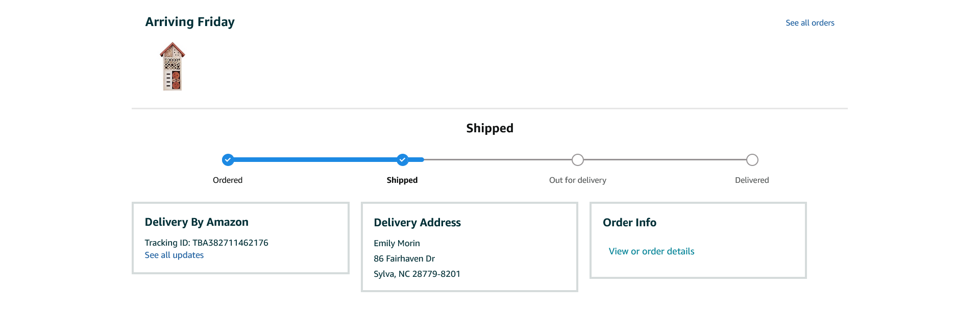This screenshot has width=980, height=332.
Task: Click the Order Info heading
Action: (629, 223)
